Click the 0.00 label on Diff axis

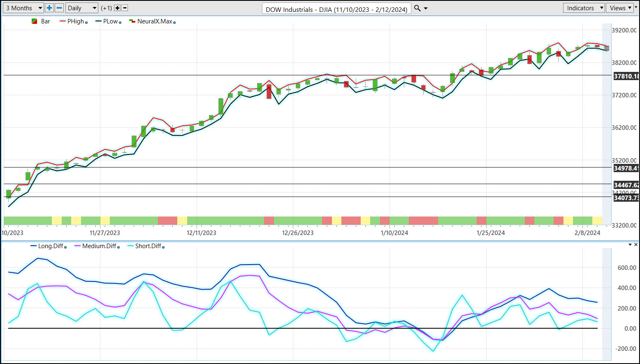pos(630,329)
